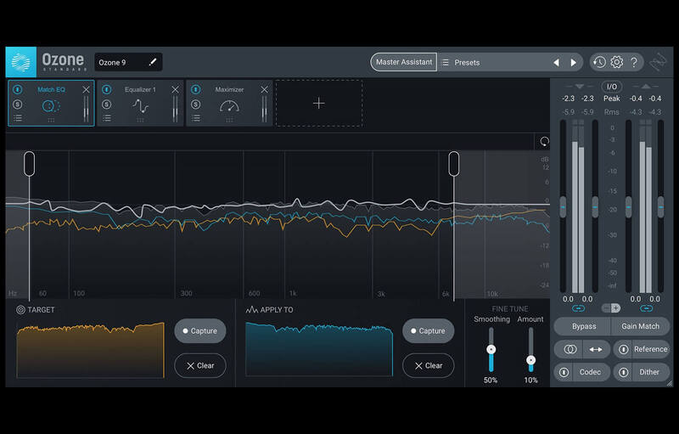The image size is (679, 434).
Task: Click the Apply To Capture button
Action: [x=428, y=331]
